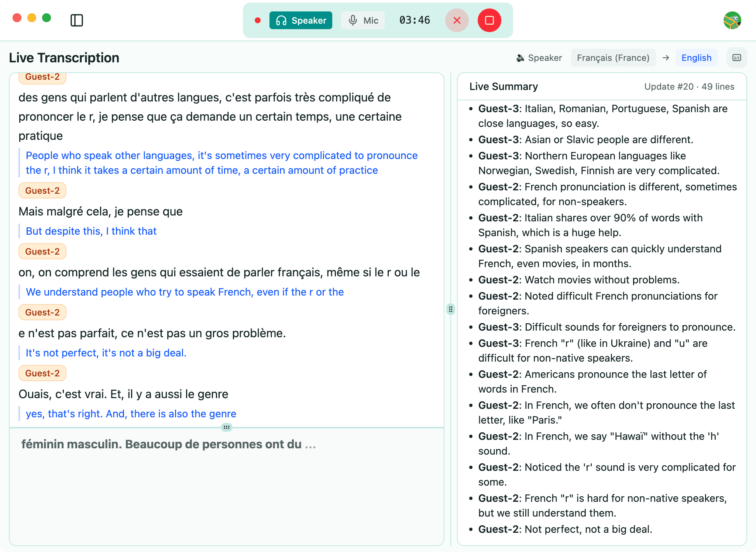Screen dimensions: 756x552
Task: Open the caption card icon at top right
Action: tap(737, 58)
